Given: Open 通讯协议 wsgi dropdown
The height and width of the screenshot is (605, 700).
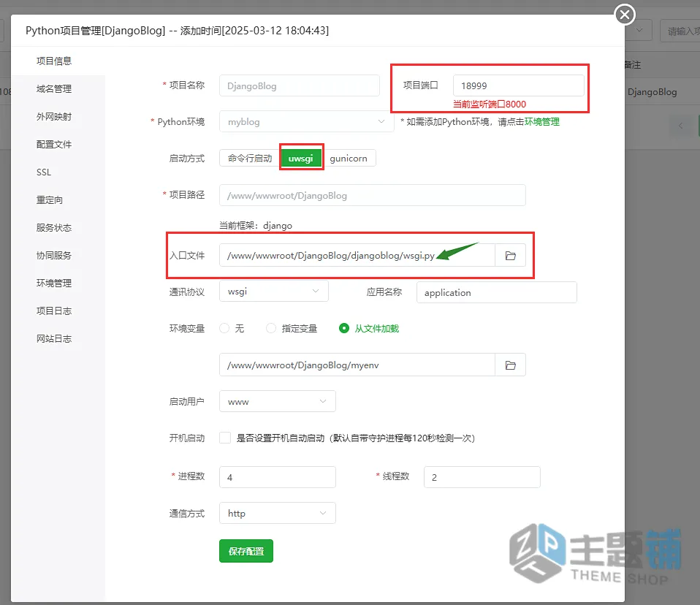Looking at the screenshot, I should (274, 291).
